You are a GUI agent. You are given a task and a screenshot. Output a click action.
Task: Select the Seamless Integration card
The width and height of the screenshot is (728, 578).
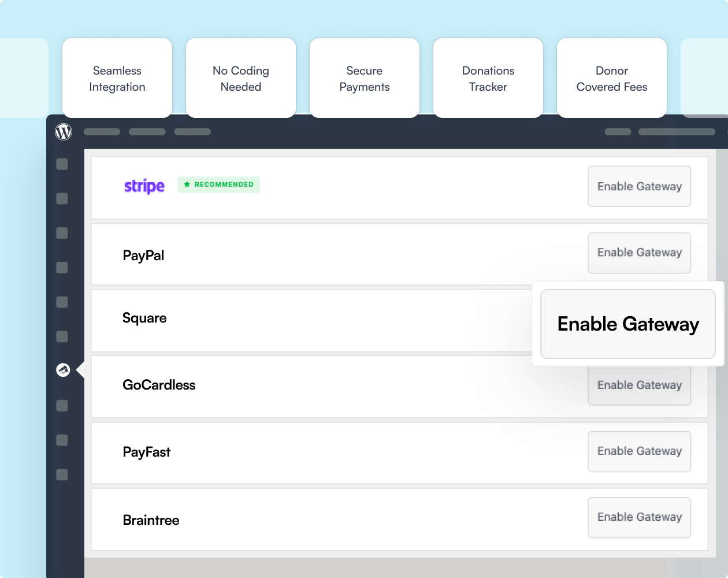pos(117,78)
